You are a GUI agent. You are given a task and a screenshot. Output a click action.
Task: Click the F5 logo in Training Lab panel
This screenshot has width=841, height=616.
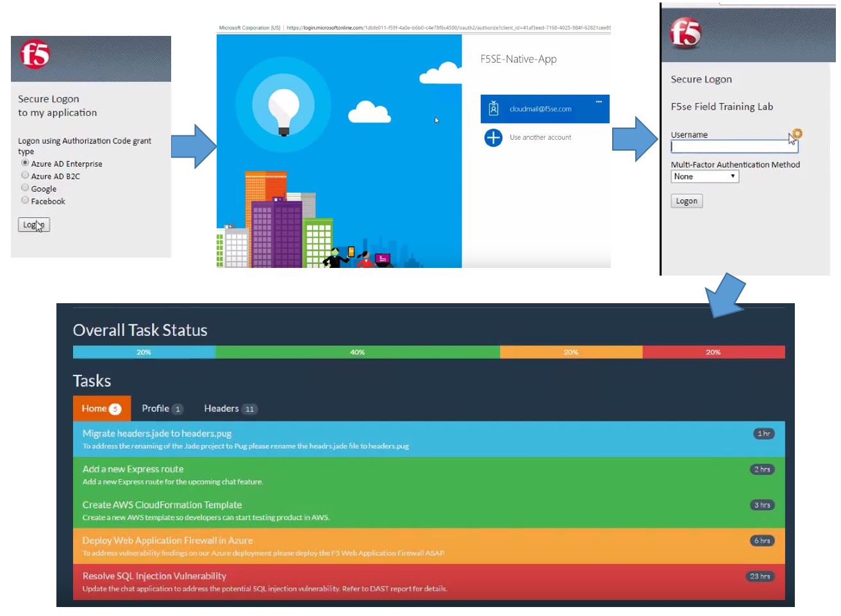pos(685,33)
